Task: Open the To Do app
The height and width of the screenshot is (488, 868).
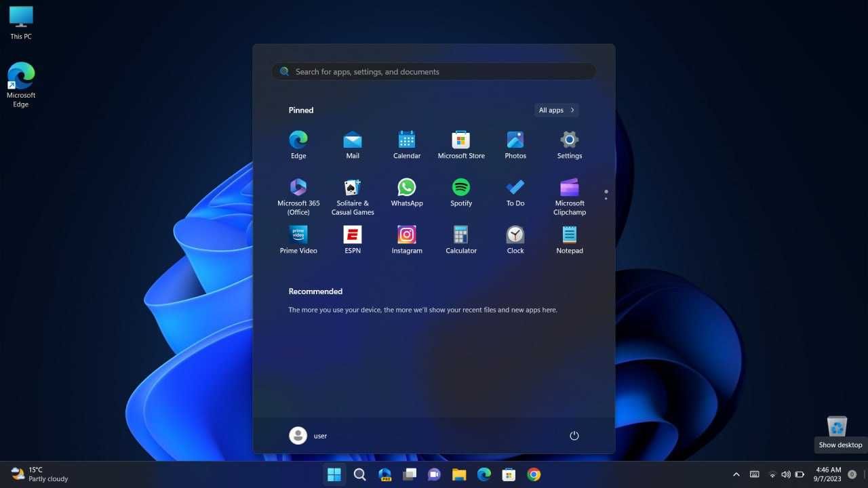Action: (x=515, y=193)
